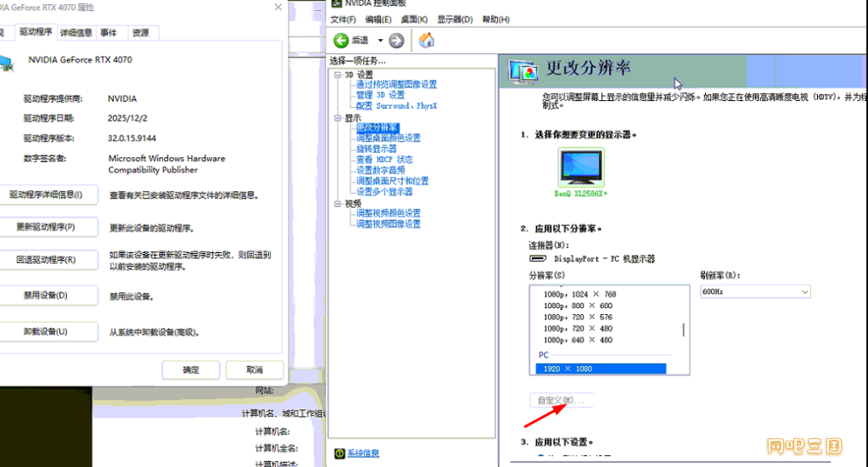Open the 编辑(E) menu
This screenshot has width=868, height=467.
(x=378, y=20)
